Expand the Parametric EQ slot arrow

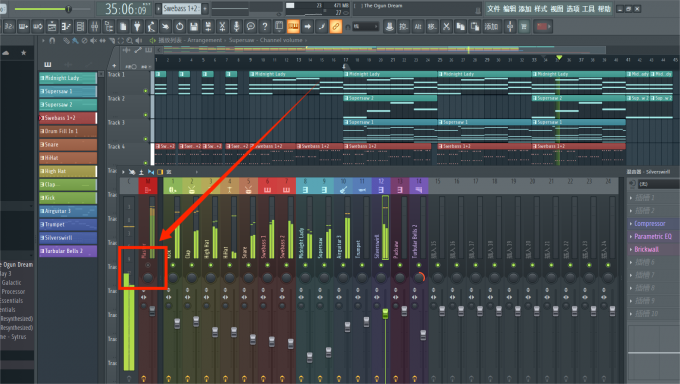[x=631, y=236]
